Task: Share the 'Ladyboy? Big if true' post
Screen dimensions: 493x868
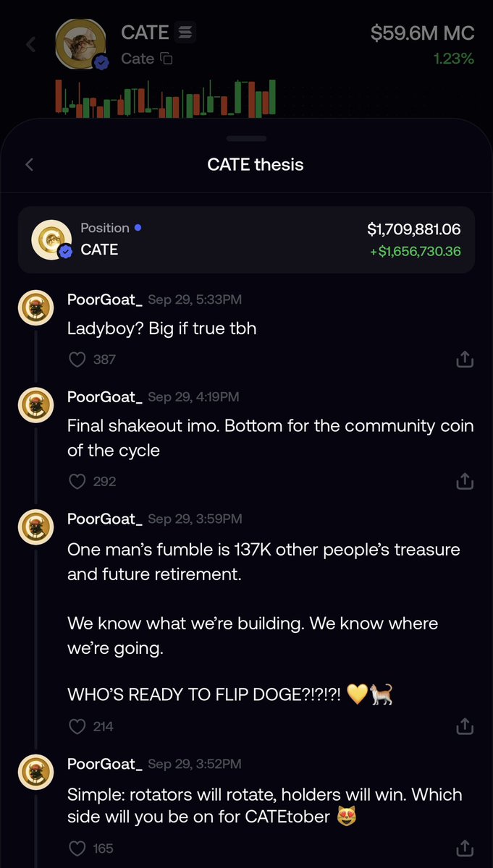Action: point(465,359)
